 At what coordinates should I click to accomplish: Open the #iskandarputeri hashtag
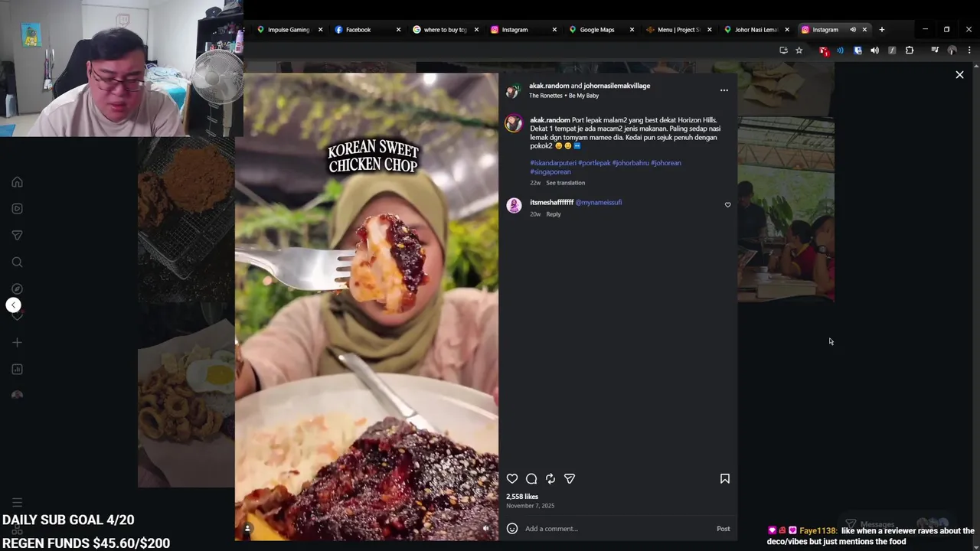point(553,163)
